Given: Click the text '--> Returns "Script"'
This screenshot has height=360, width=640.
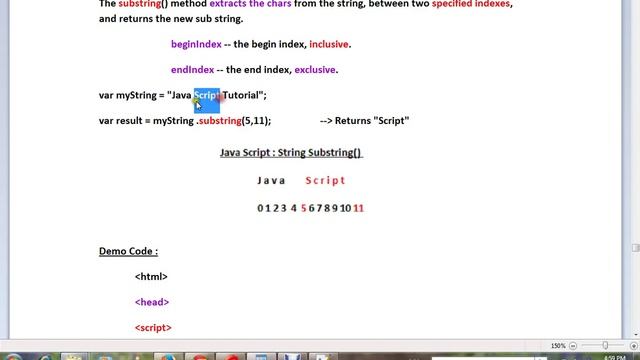Looking at the screenshot, I should 364,121.
